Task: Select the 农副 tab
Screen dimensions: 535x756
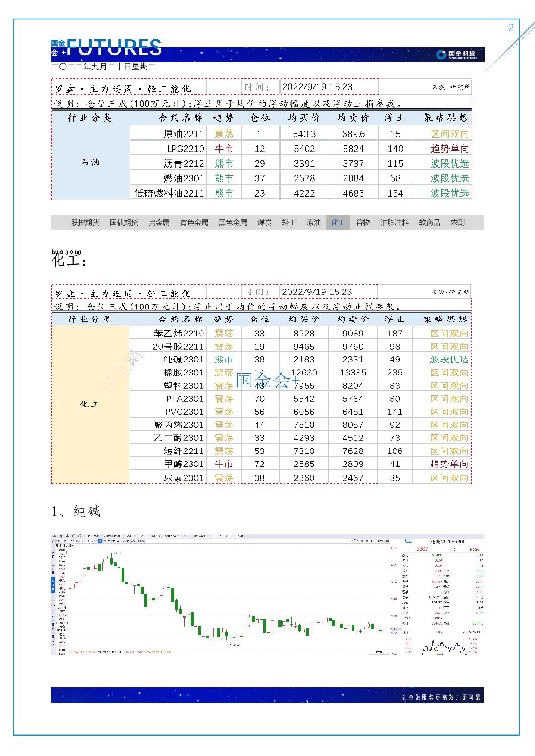Action: 458,222
